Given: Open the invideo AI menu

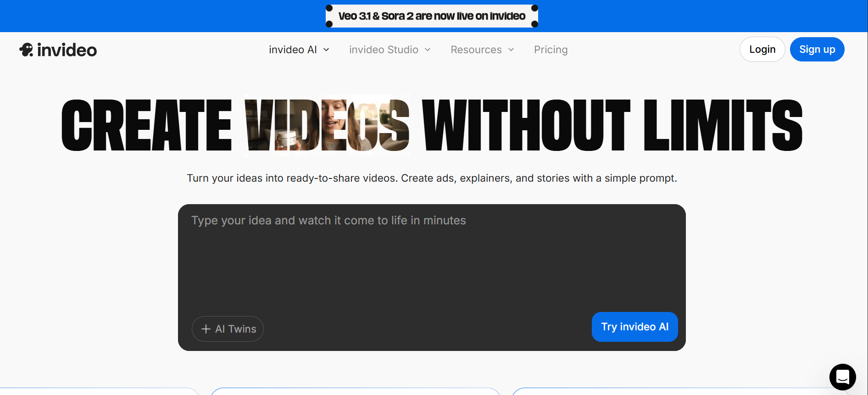Looking at the screenshot, I should click(x=293, y=50).
